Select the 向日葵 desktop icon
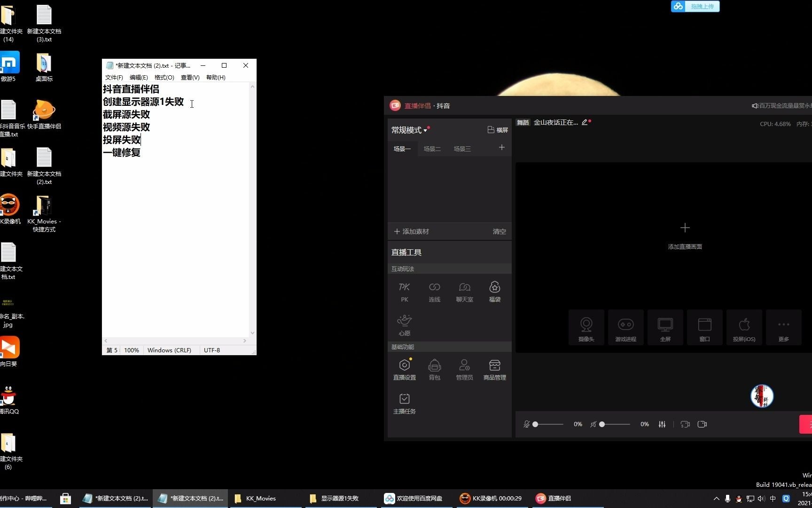 (9, 352)
